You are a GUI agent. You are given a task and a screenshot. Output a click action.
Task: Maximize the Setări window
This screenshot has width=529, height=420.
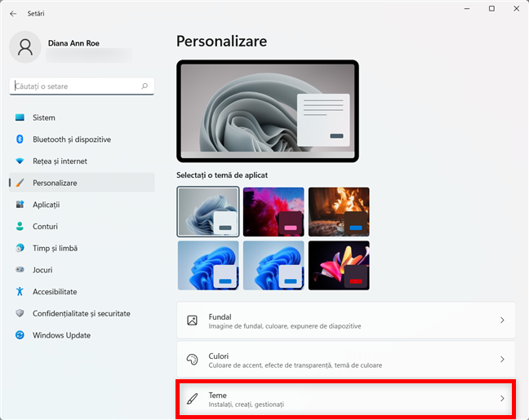coord(492,9)
